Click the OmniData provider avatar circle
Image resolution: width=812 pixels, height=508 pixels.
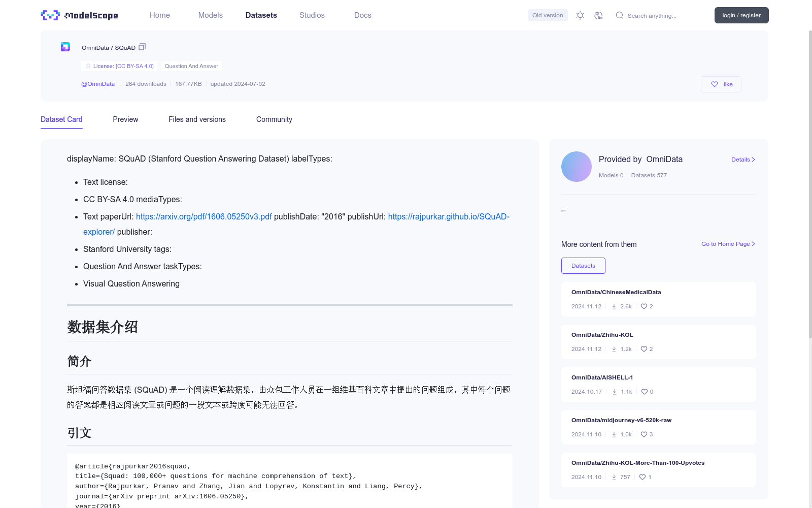pyautogui.click(x=577, y=167)
